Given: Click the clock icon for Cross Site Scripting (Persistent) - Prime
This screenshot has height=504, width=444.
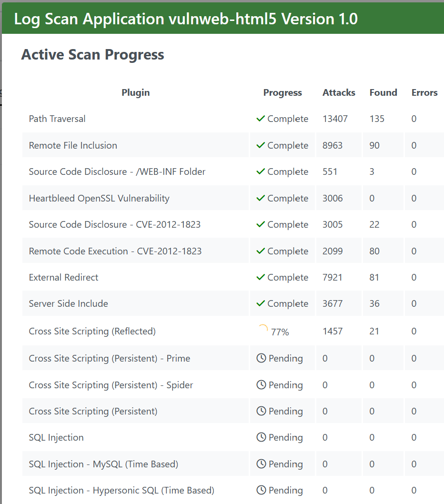Looking at the screenshot, I should tap(261, 358).
